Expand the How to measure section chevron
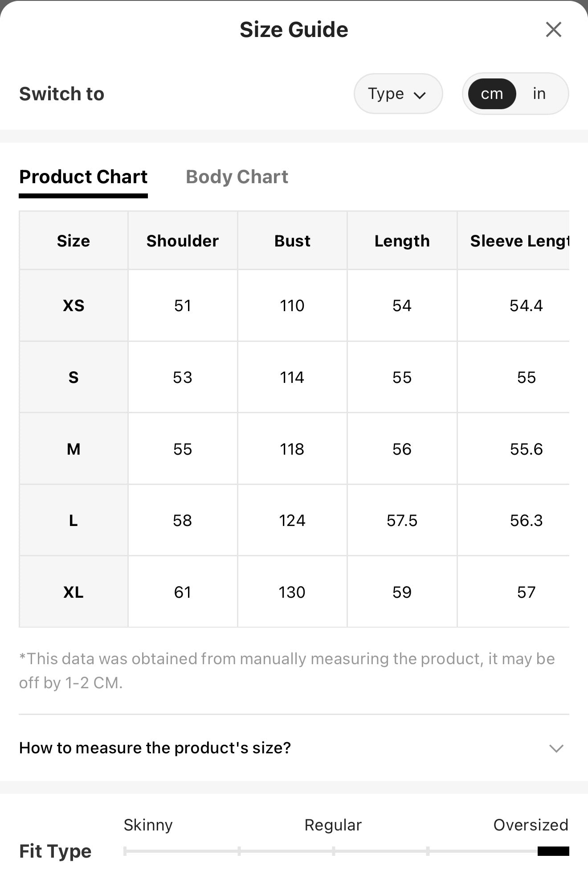The image size is (588, 896). pos(556,748)
